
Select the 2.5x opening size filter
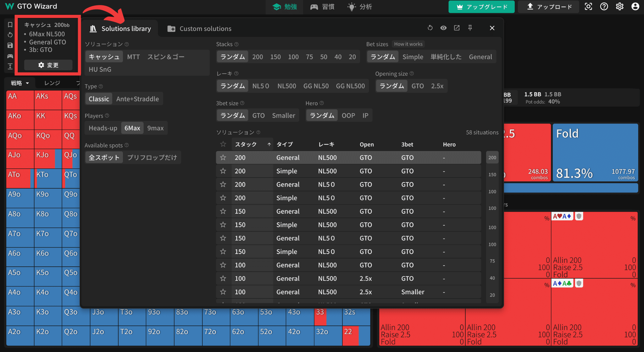tap(437, 86)
